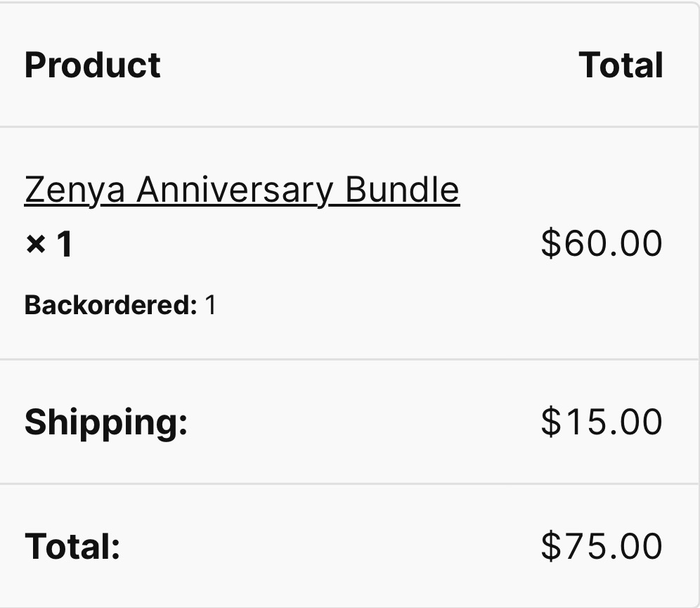
Task: Click the dollar sign in $15.00
Action: (x=550, y=422)
